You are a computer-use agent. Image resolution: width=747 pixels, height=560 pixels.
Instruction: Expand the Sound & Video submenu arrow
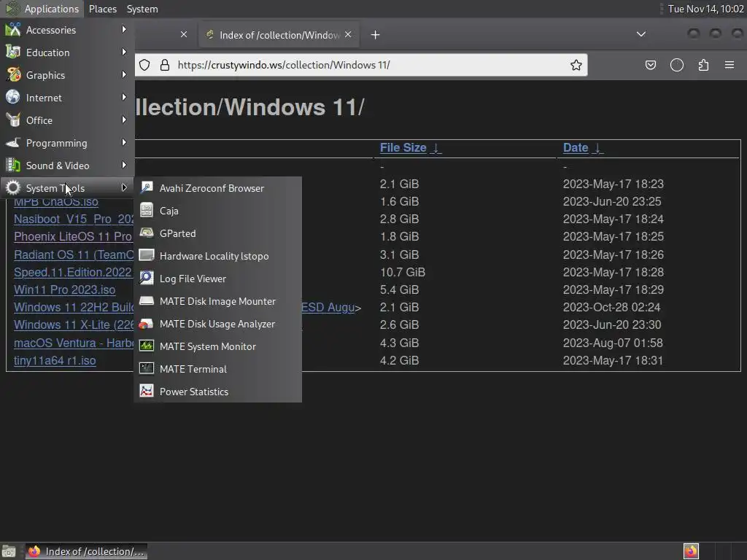point(124,166)
